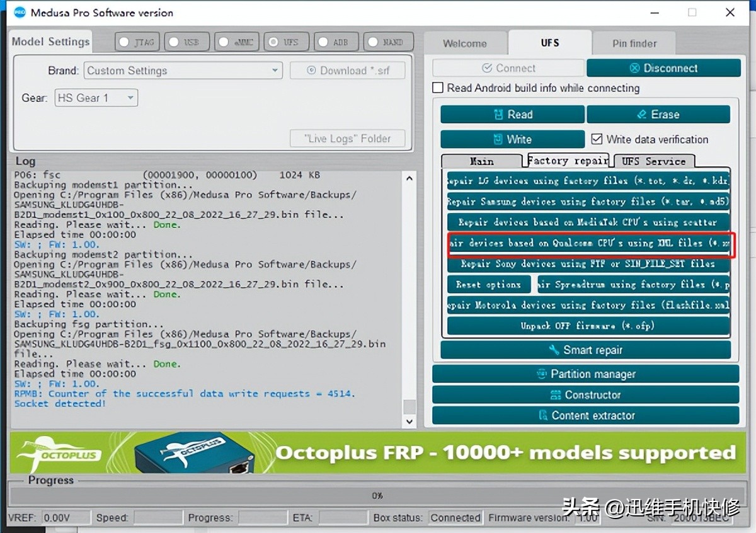Click the Smart repair button
Screen dimensions: 756x533
point(586,350)
